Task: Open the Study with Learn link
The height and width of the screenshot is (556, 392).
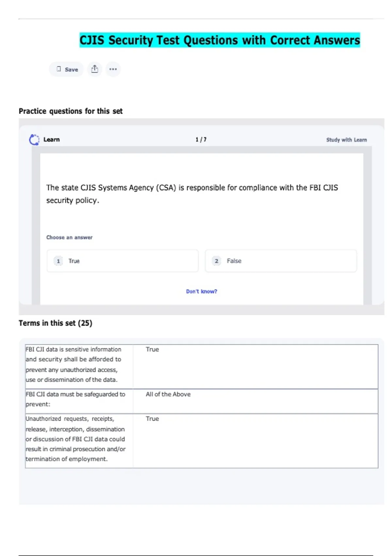Action: [346, 140]
